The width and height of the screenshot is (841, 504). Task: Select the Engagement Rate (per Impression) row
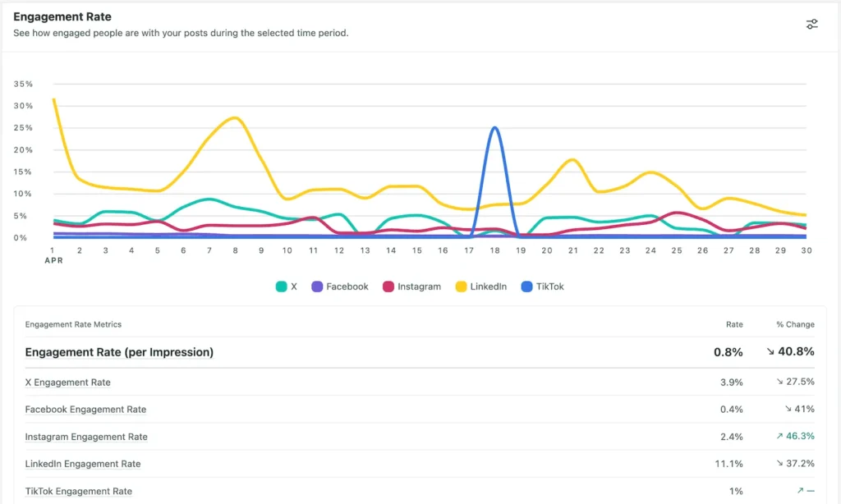(120, 351)
